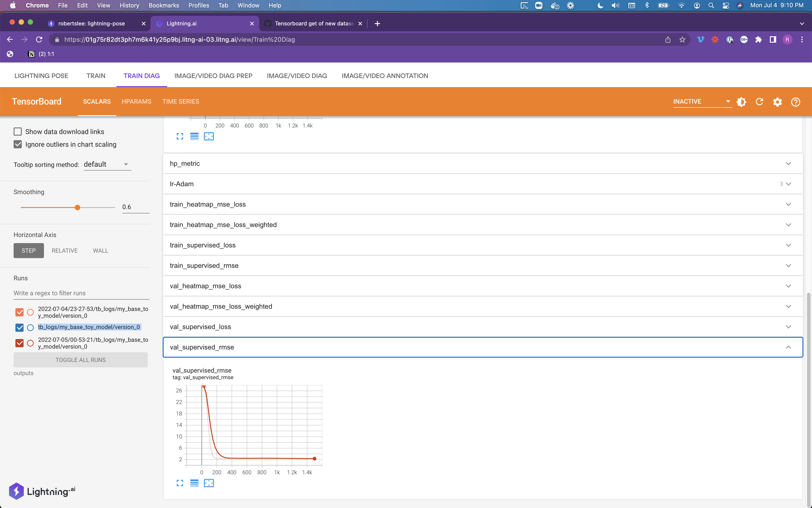Screen dimensions: 812x508
Task: Collapse val_supervised_rmse section
Action: pos(483,347)
